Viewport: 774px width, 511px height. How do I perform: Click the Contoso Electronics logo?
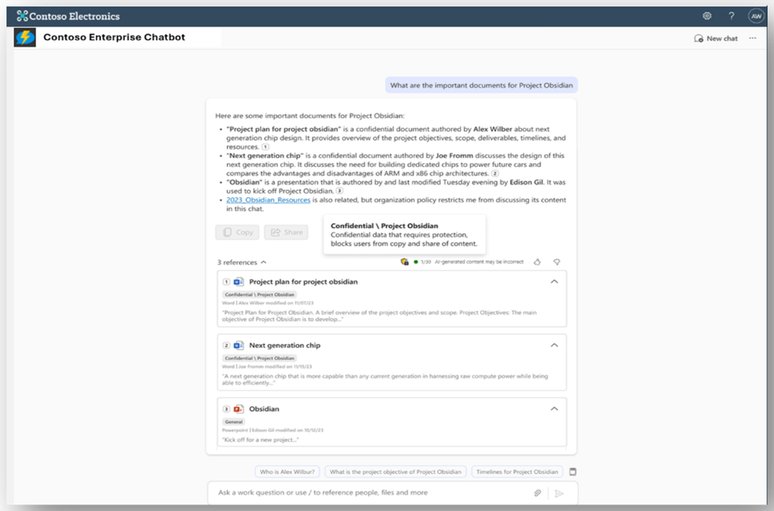[68, 16]
